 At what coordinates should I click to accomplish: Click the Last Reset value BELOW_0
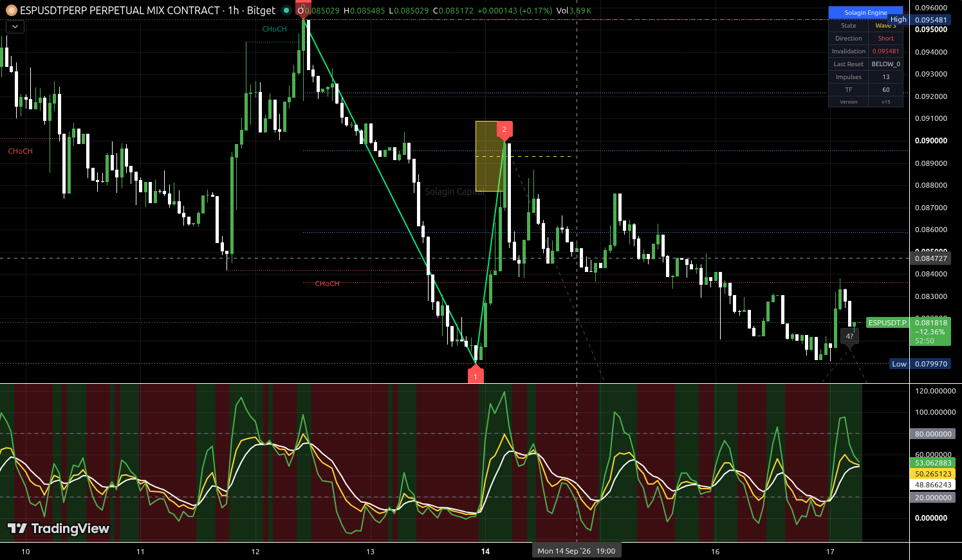click(x=885, y=64)
